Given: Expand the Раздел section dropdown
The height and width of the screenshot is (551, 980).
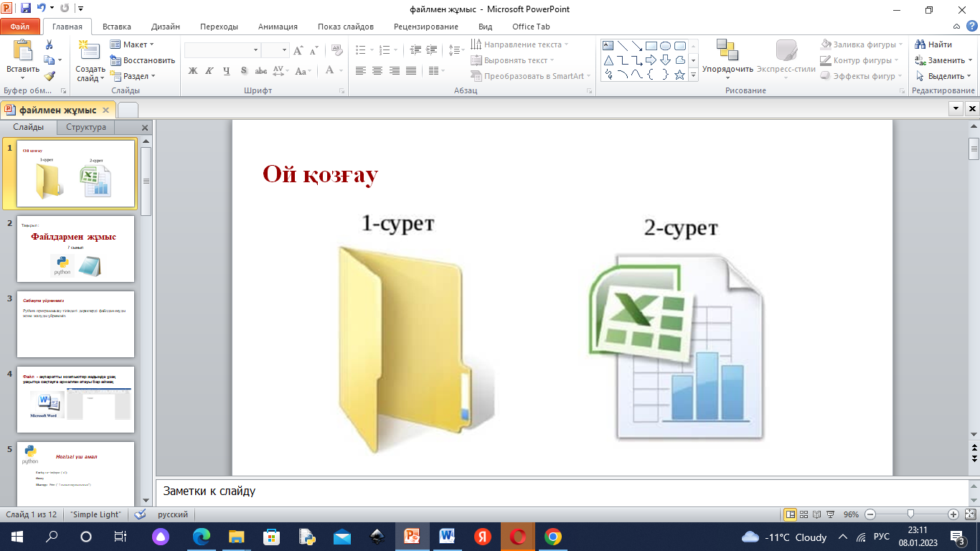Looking at the screenshot, I should coord(135,76).
